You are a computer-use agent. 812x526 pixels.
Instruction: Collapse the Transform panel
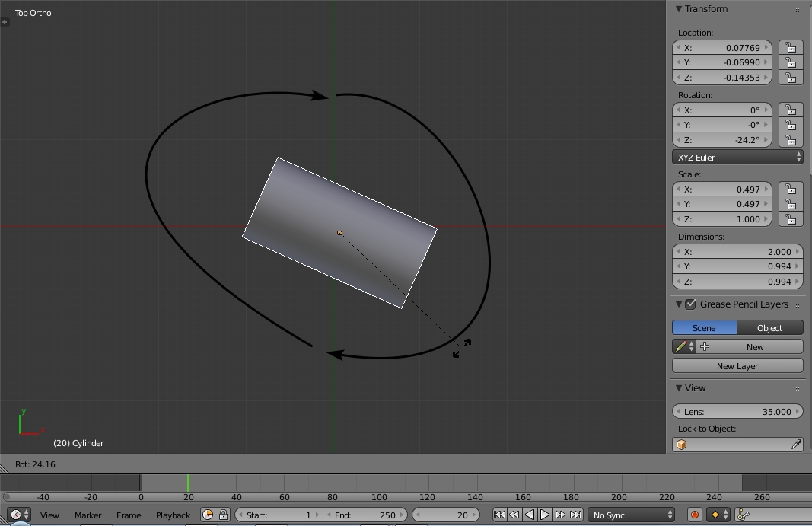(677, 8)
